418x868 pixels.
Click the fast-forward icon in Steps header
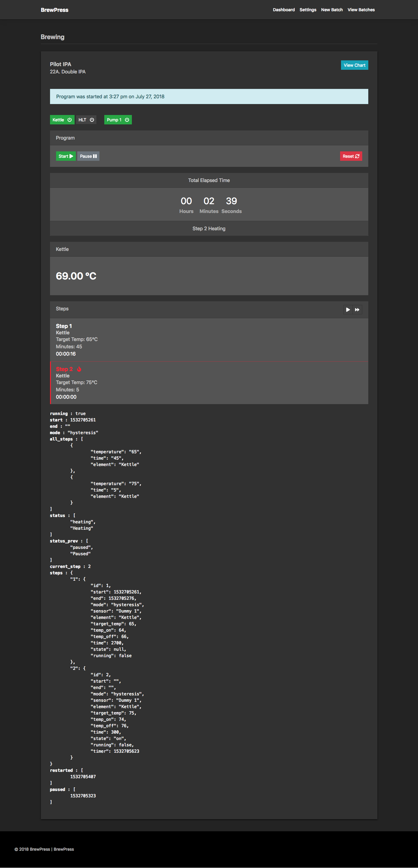pos(357,310)
